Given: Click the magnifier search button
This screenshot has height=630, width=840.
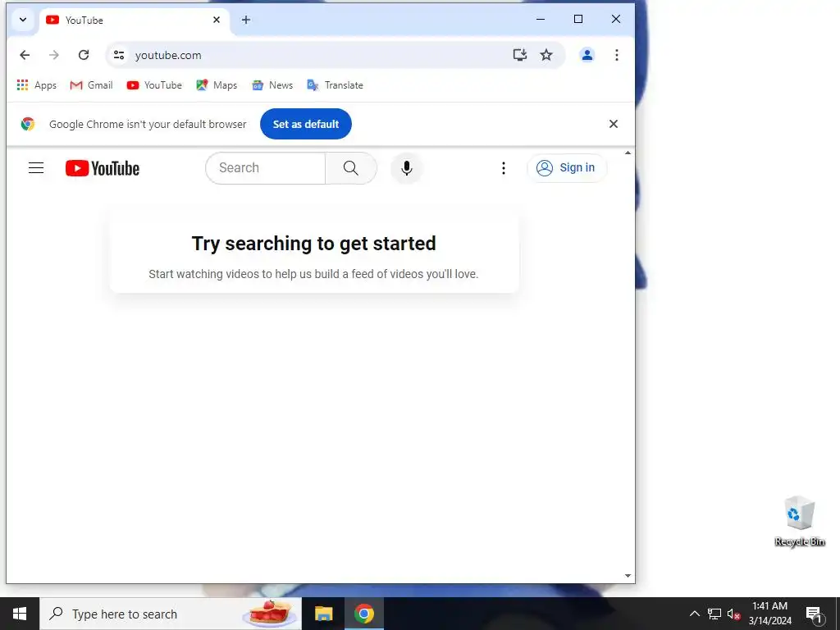Looking at the screenshot, I should click(351, 167).
